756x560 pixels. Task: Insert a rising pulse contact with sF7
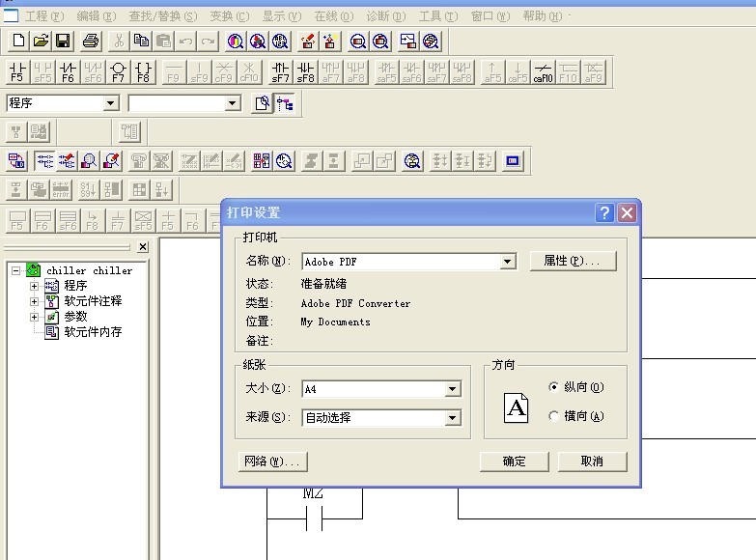(280, 71)
